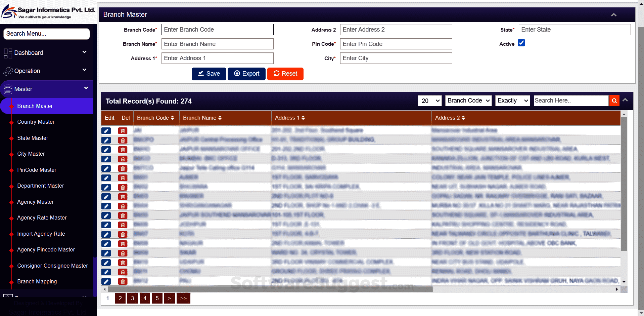Collapse the Branch Master form panel
Viewport: 644px width, 316px height.
tap(613, 14)
